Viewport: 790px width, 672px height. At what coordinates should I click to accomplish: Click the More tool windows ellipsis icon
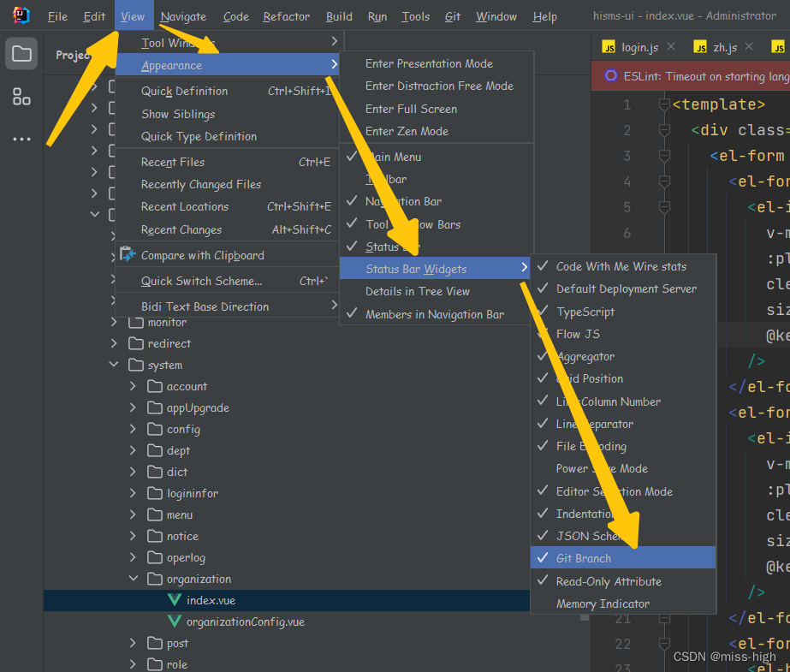pos(21,139)
